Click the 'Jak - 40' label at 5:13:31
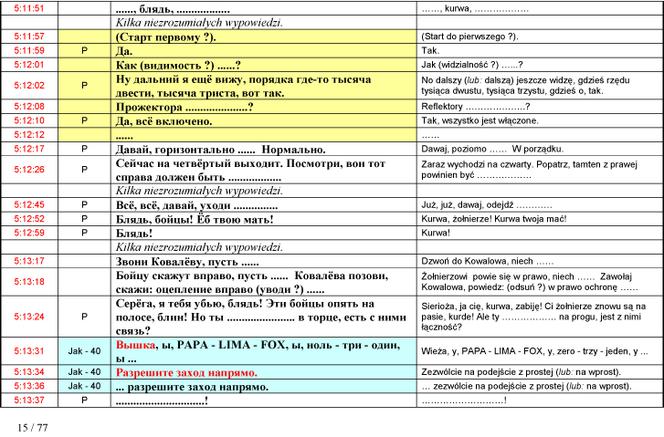Screen dimensions: 664x437 [x=84, y=351]
